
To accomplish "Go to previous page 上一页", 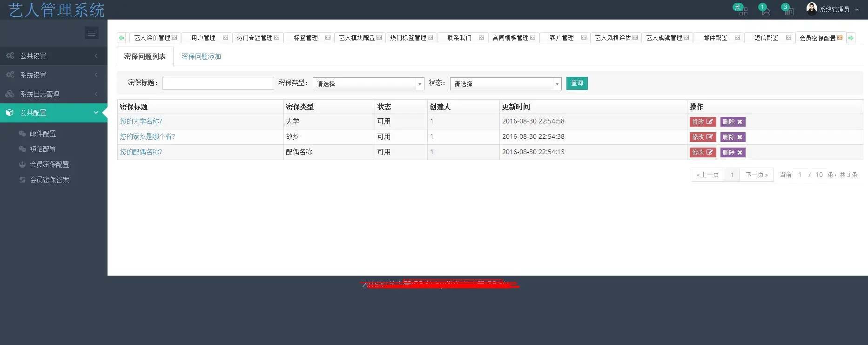I will [707, 175].
